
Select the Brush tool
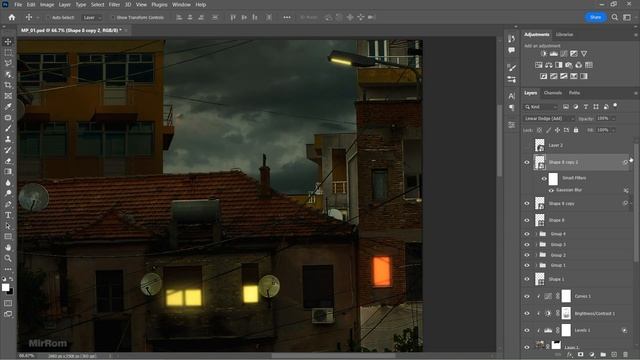click(x=8, y=128)
